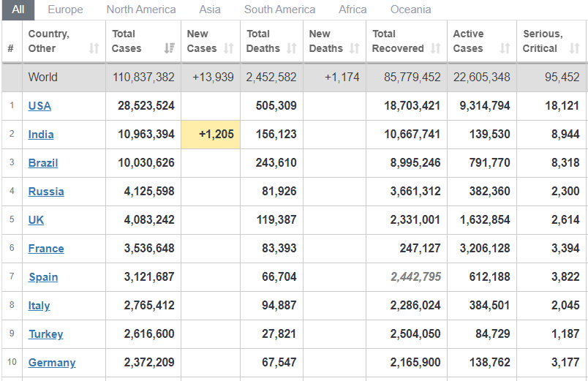Show South America countries tab
The image size is (588, 381).
pos(279,10)
